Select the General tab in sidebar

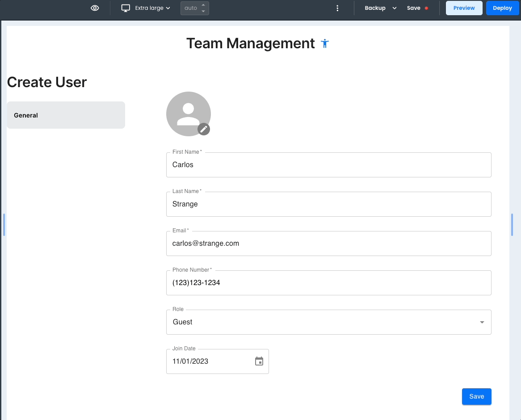pyautogui.click(x=66, y=115)
